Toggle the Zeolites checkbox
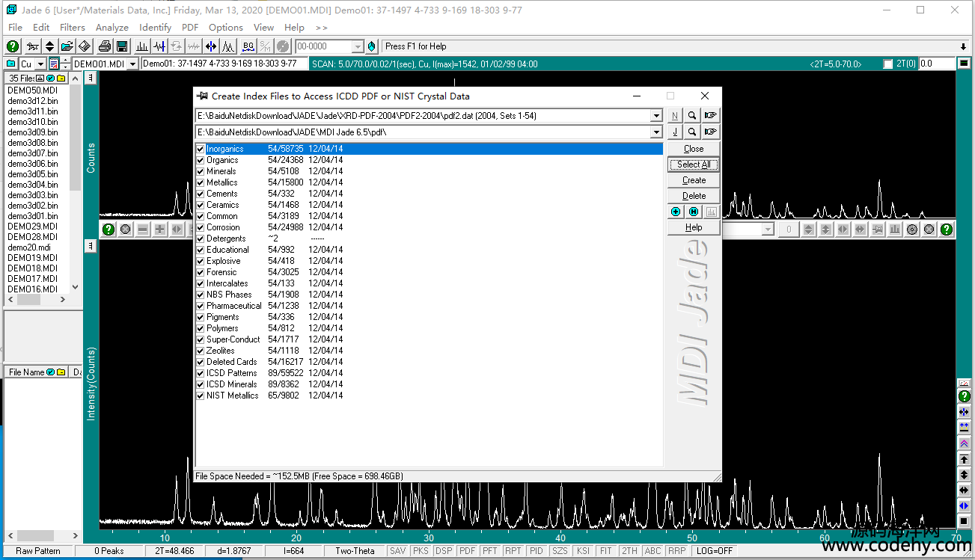The image size is (975, 560). pos(201,351)
